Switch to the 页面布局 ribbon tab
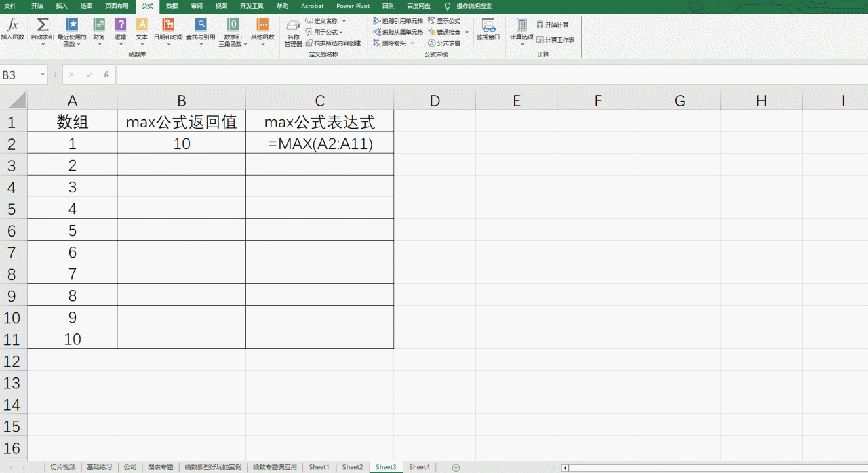The height and width of the screenshot is (473, 868). pyautogui.click(x=117, y=6)
